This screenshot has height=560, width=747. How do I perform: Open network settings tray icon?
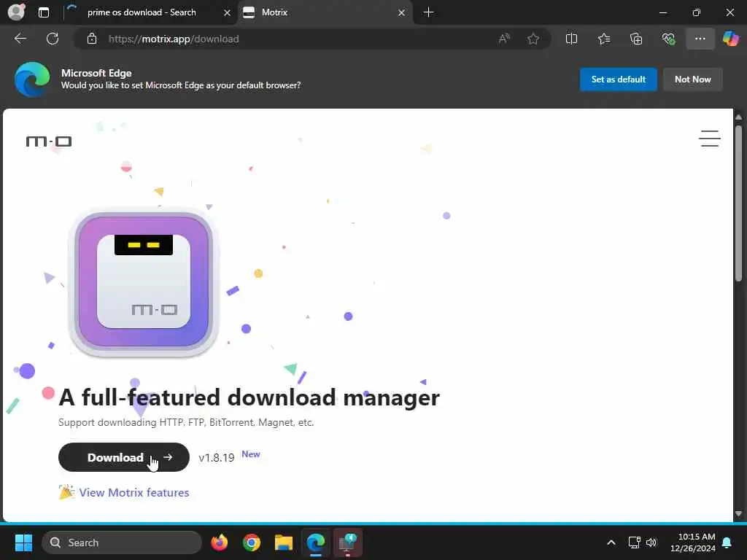point(634,542)
